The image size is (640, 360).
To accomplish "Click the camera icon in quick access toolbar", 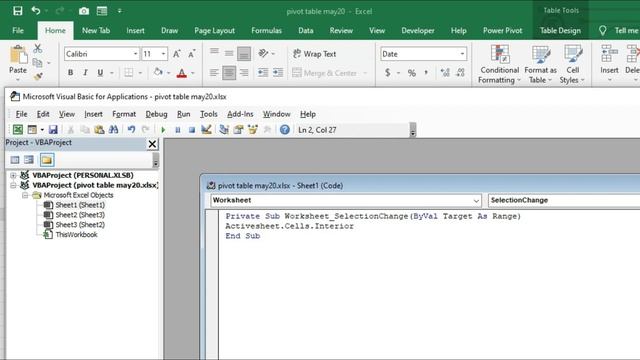I will click(84, 11).
